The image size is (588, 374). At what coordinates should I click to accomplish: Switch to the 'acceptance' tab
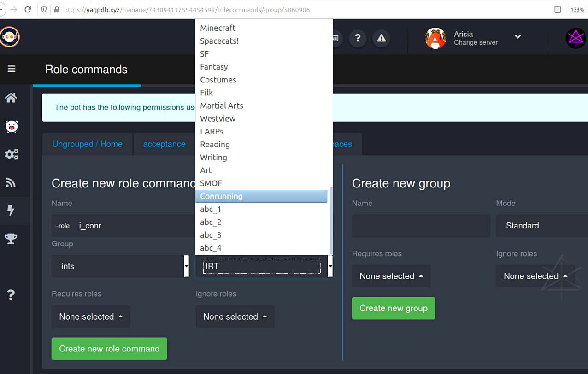164,144
